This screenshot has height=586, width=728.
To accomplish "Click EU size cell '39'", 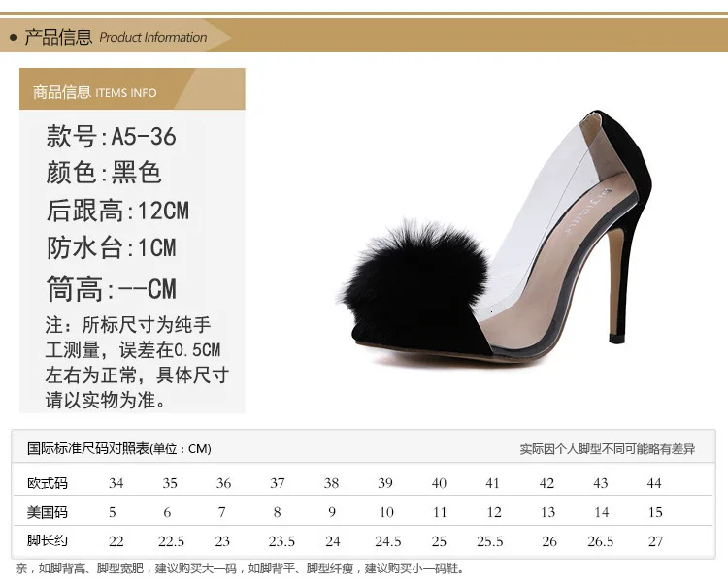I will point(385,483).
